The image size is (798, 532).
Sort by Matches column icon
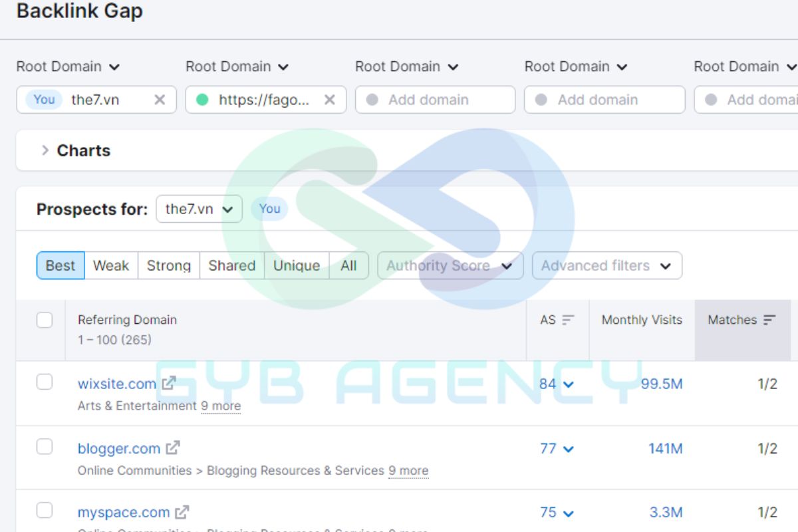coord(769,320)
